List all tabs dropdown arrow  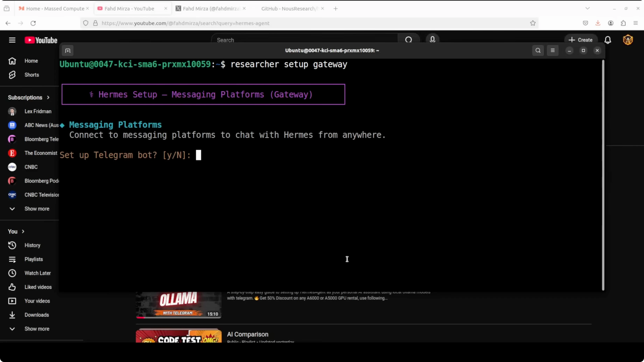(587, 9)
